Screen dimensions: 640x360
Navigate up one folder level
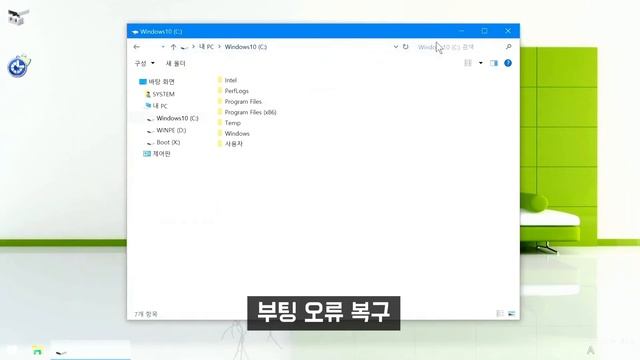[x=173, y=47]
